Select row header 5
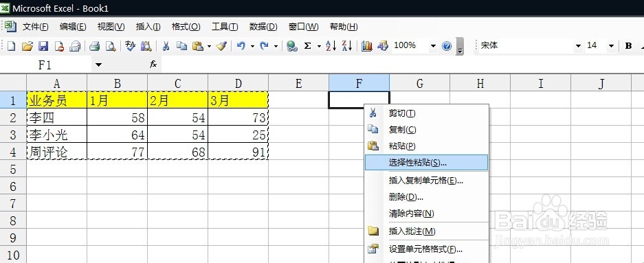The image size is (644, 263). point(13,169)
